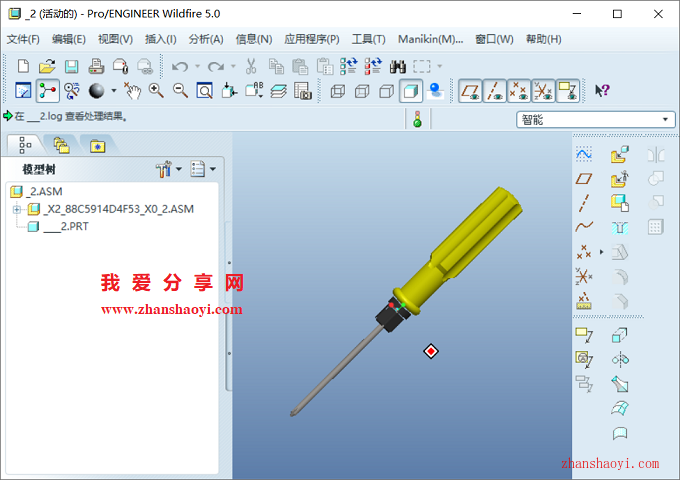
Task: Zoom out with magnifier minus icon
Action: click(180, 91)
